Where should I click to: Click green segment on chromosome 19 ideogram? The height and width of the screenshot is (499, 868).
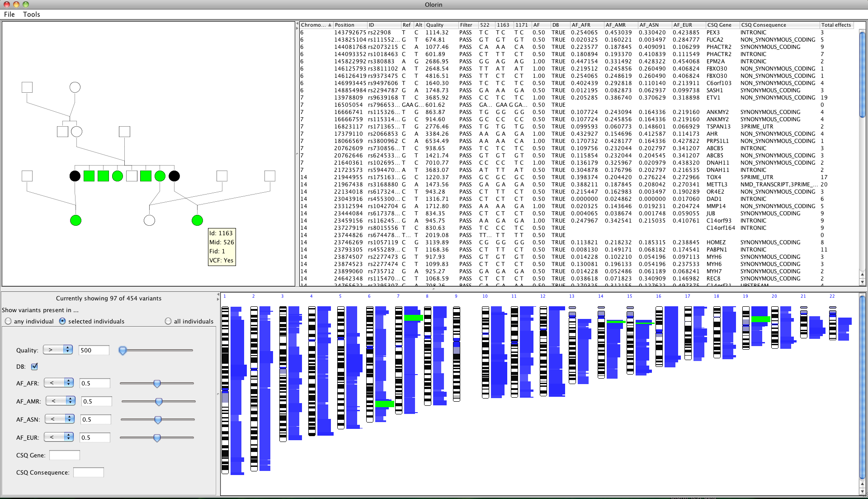760,319
